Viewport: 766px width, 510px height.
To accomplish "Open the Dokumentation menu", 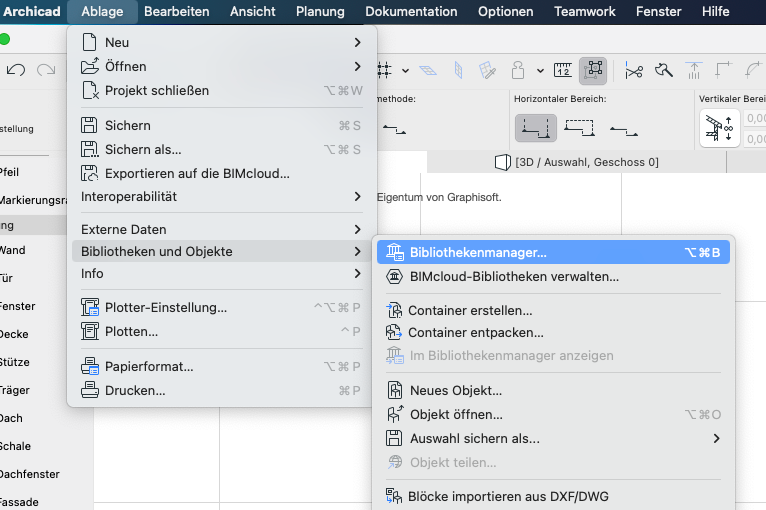I will [411, 11].
